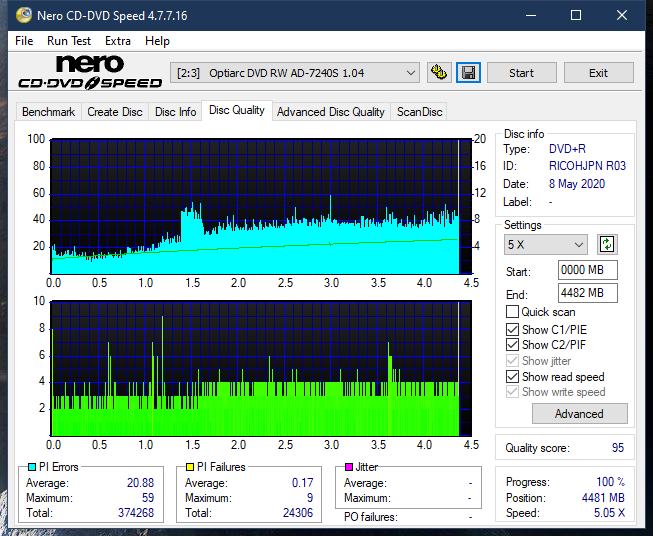Click the Start button
Image resolution: width=653 pixels, height=536 pixels.
pyautogui.click(x=521, y=73)
